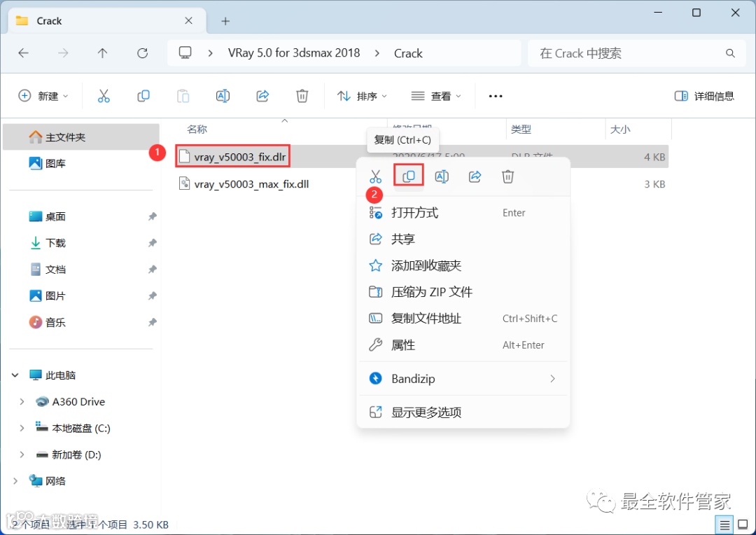
Task: Open 主文件夹 in the sidebar
Action: 81,137
